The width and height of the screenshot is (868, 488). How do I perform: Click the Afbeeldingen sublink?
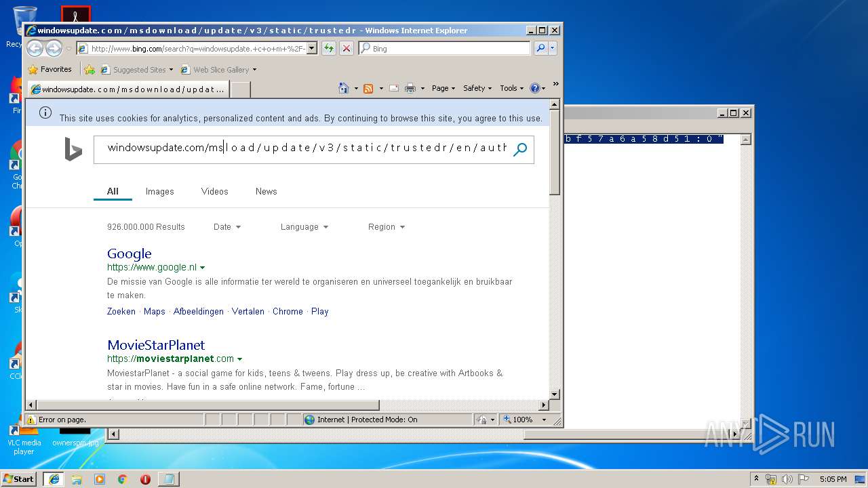(199, 312)
